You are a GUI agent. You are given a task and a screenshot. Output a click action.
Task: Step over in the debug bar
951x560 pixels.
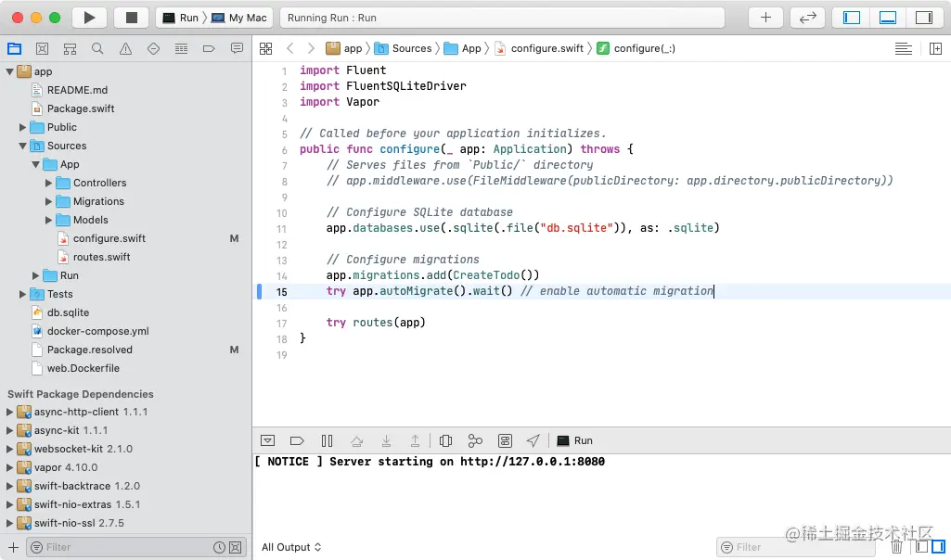coord(356,440)
